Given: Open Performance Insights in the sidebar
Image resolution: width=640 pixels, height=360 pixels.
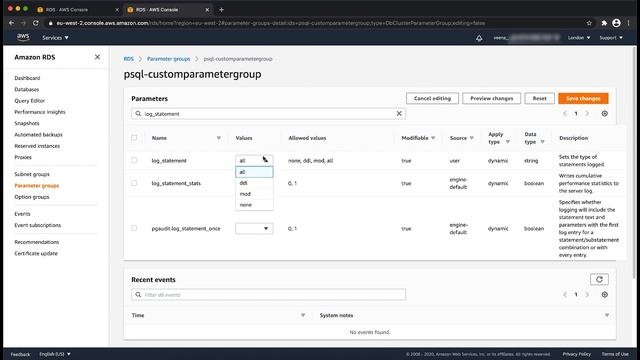Looking at the screenshot, I should point(40,112).
